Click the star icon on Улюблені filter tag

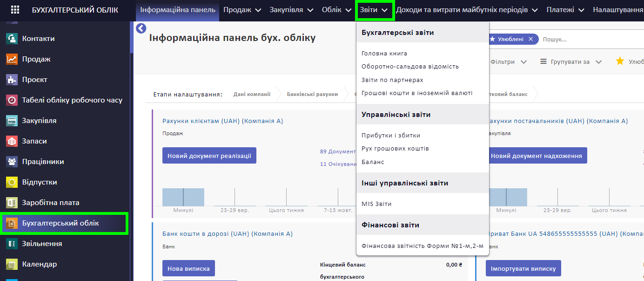point(492,40)
